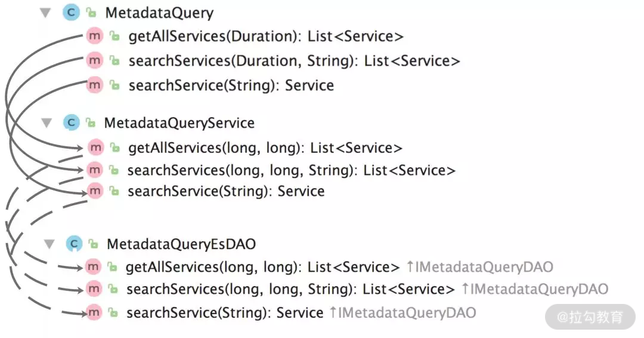This screenshot has height=338, width=644.
Task: Select the MetadataQueryEsDAO class name
Action: click(181, 244)
